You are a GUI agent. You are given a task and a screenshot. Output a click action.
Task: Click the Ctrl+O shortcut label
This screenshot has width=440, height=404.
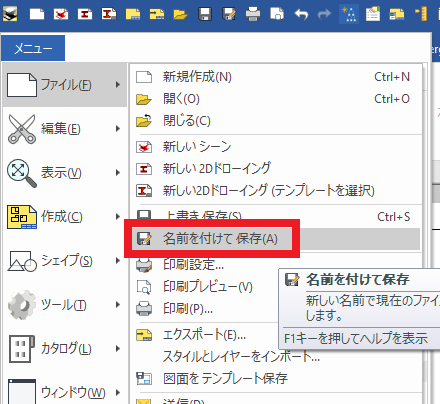click(x=392, y=99)
